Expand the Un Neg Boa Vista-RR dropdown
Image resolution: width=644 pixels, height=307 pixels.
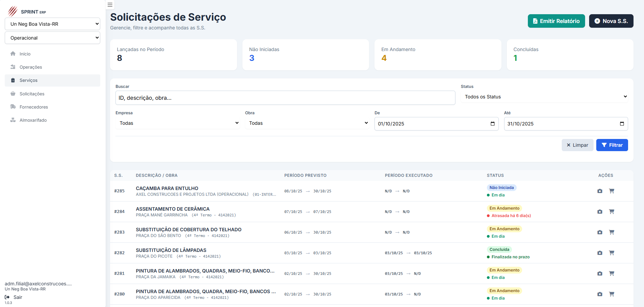coord(52,24)
